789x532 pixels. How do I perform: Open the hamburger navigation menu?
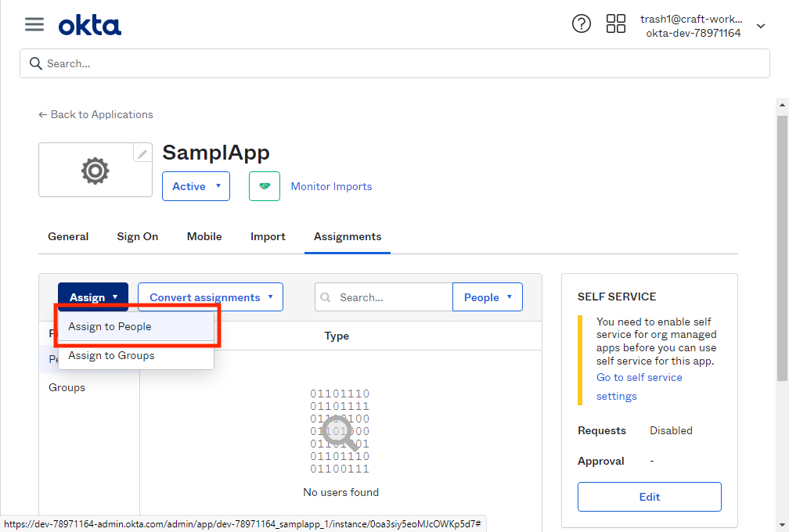[x=34, y=23]
